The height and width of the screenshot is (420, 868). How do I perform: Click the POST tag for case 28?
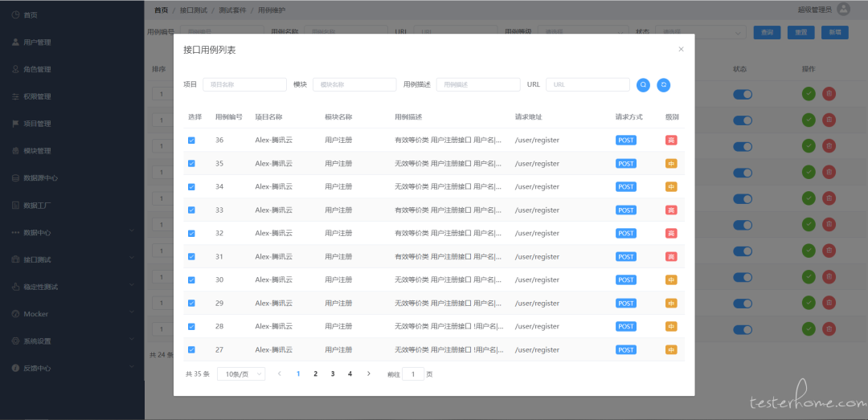pos(625,327)
